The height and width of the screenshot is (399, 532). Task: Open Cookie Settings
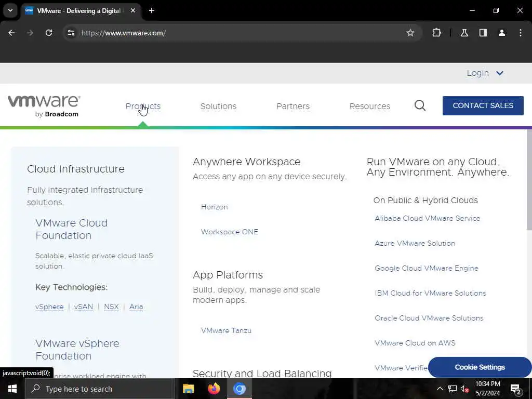tap(480, 367)
